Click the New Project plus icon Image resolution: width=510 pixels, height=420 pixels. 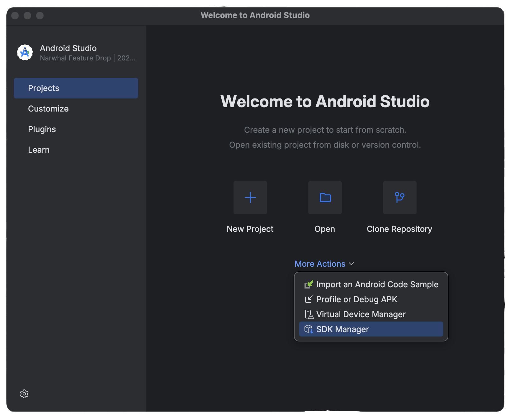250,198
